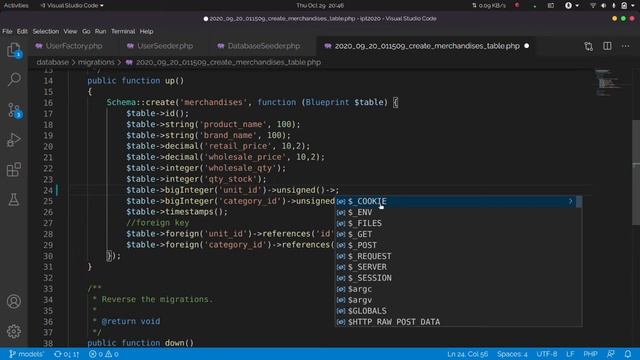Click the 'models' git branch indicator

(27, 354)
